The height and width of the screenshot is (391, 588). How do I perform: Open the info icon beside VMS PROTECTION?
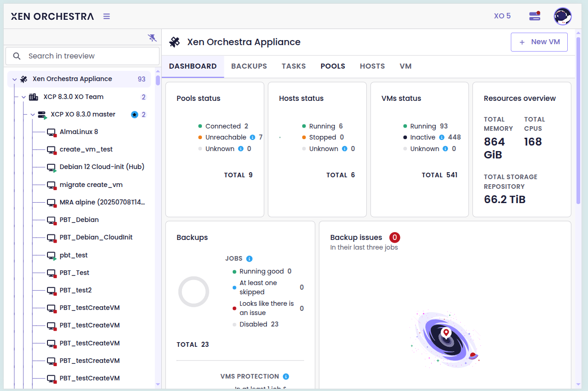[x=286, y=376]
